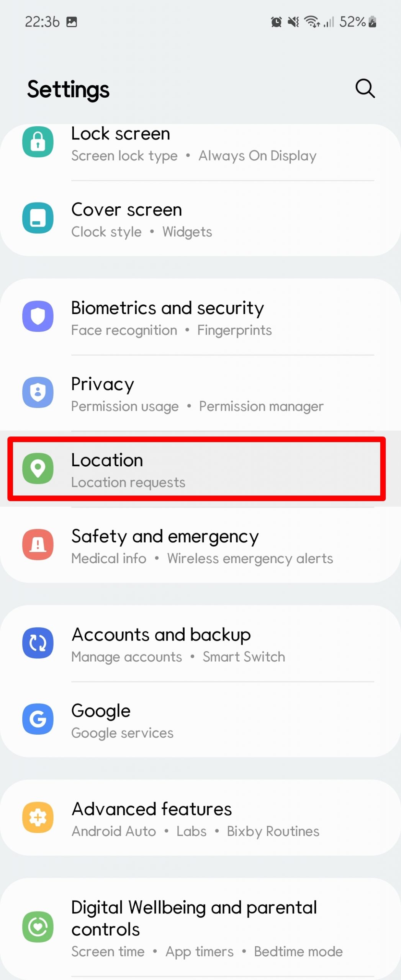Viewport: 401px width, 980px height.
Task: Open Google services entry
Action: [x=200, y=720]
